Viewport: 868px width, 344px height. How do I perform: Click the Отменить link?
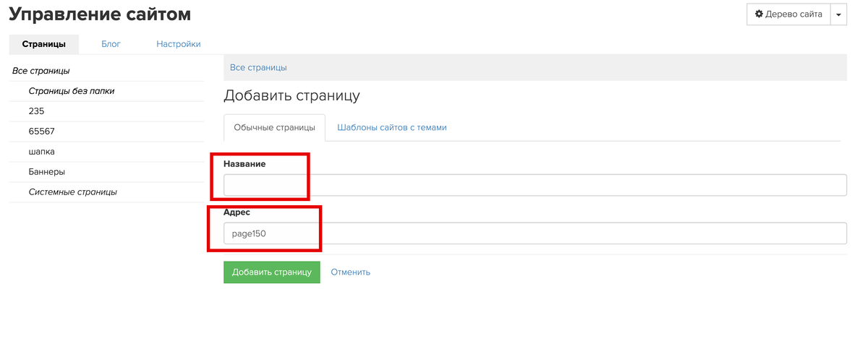coord(351,272)
